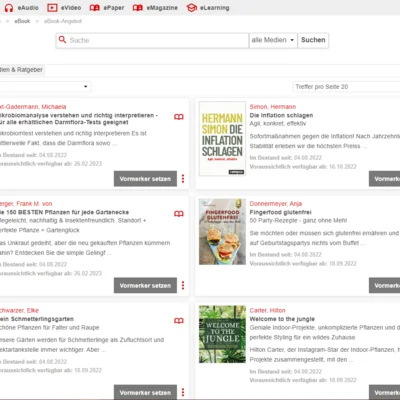Set Vormerker for Mikrobiomanalyse book
Viewport: 400px width, 400px height.
coord(145,179)
